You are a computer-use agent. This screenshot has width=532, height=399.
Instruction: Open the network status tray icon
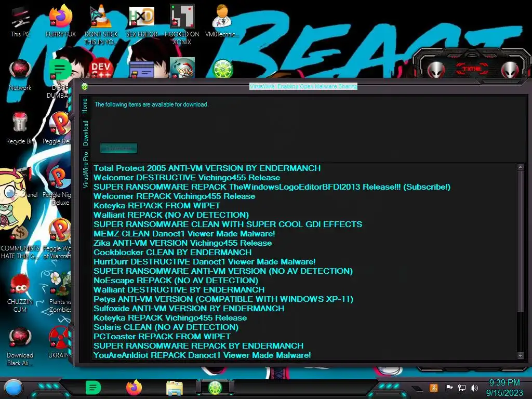(461, 388)
